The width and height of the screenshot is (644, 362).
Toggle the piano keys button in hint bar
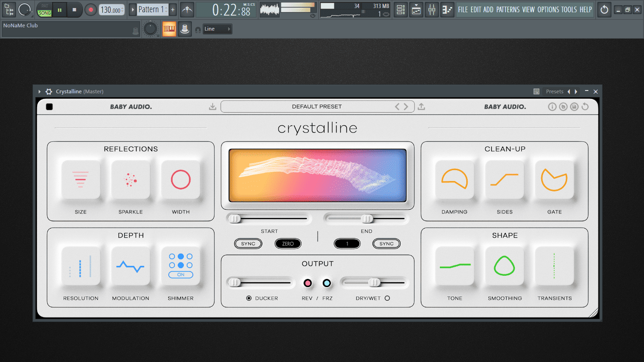pyautogui.click(x=169, y=29)
